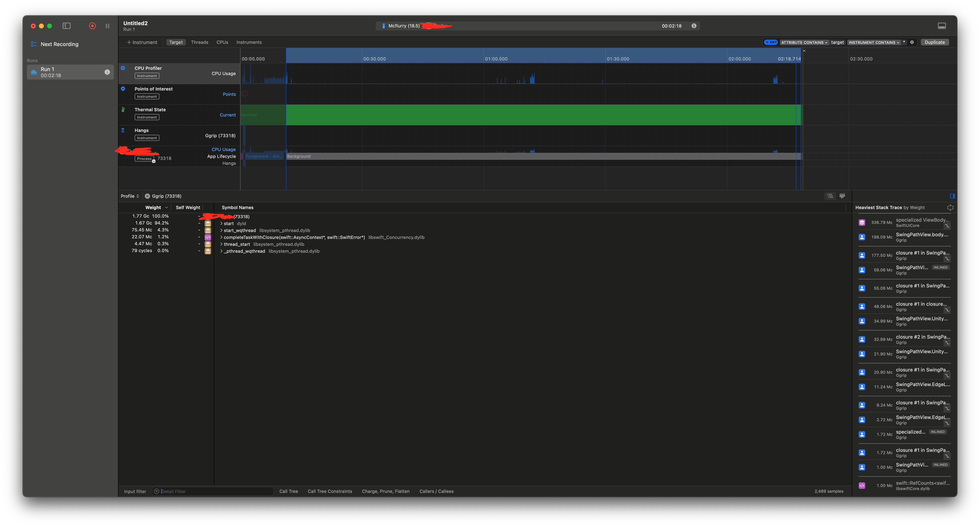This screenshot has height=527, width=980.
Task: Switch to the Threads tab
Action: coord(199,42)
